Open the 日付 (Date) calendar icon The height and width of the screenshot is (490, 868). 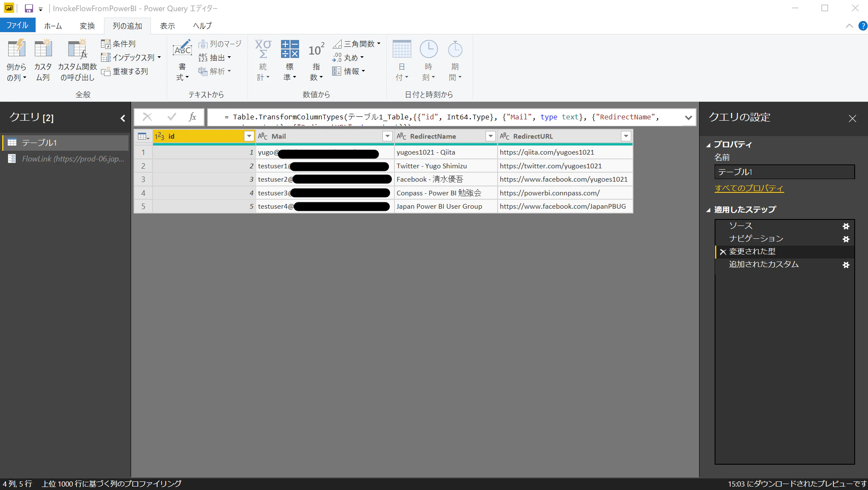pyautogui.click(x=402, y=49)
